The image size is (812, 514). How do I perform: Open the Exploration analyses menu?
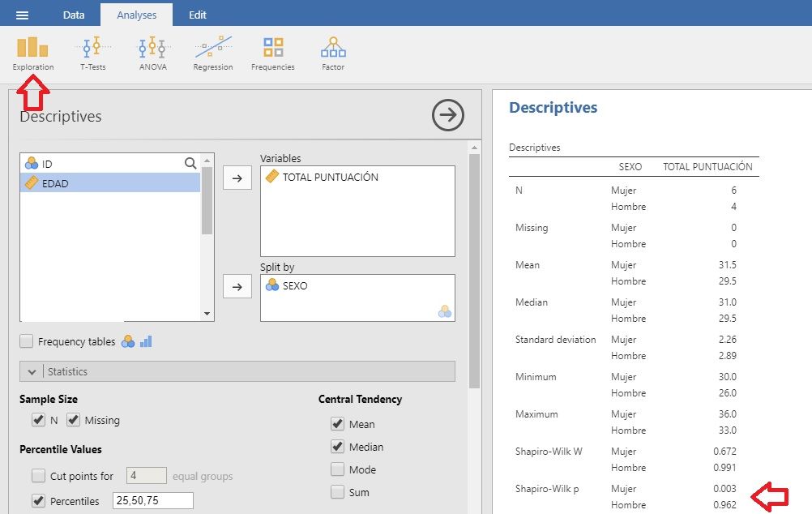pos(33,53)
